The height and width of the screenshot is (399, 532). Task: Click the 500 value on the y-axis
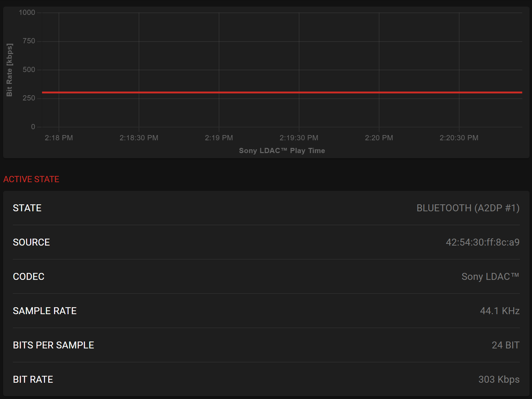coord(29,70)
